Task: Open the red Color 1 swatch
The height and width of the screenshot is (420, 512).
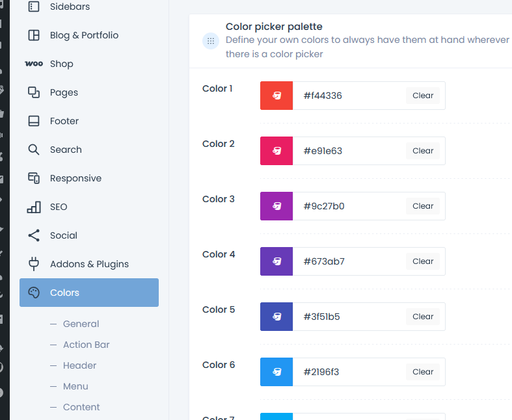Action: click(x=276, y=96)
